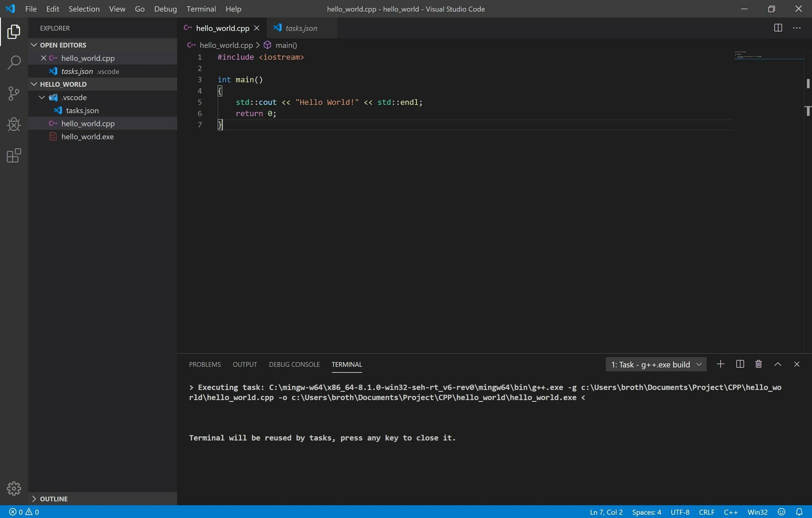Collapse the OPEN EDITORS section
This screenshot has width=812, height=518.
point(34,45)
